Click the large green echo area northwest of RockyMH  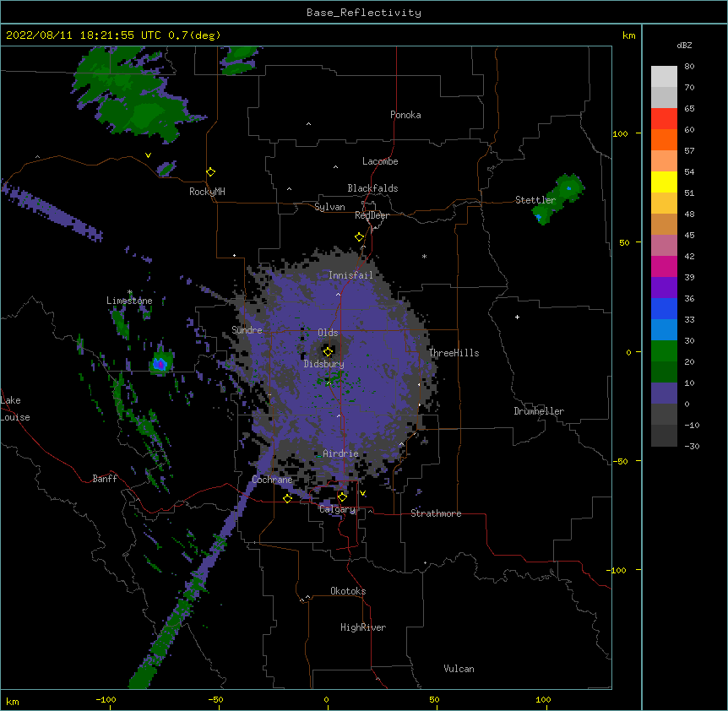pyautogui.click(x=133, y=95)
